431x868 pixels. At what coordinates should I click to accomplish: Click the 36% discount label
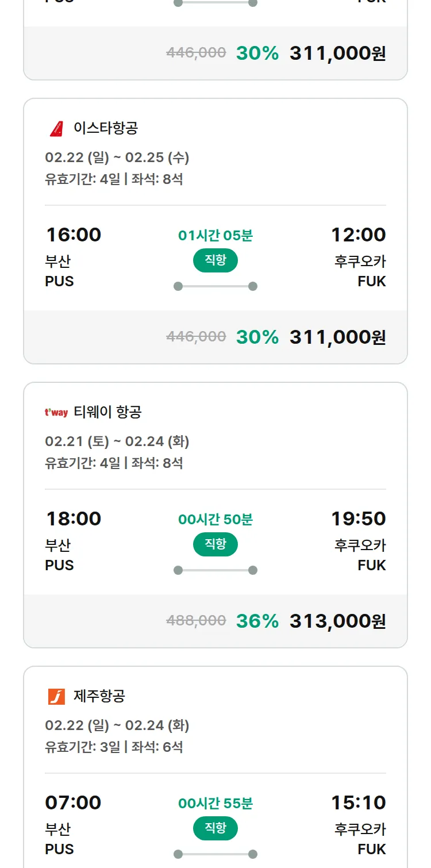[257, 621]
